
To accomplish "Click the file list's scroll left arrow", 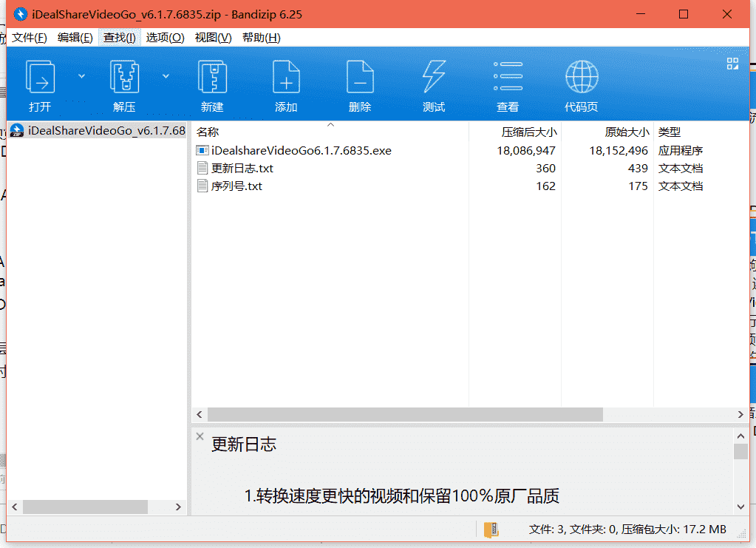I will coord(200,414).
